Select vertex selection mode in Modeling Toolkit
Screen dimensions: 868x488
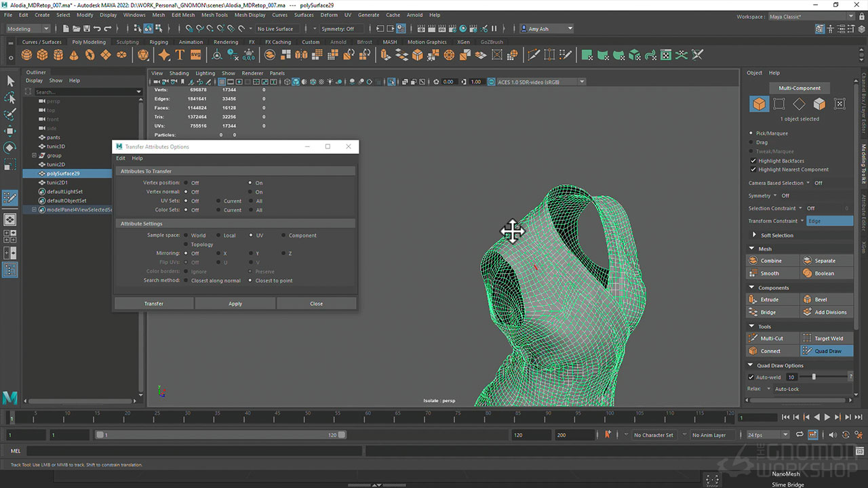tap(778, 104)
